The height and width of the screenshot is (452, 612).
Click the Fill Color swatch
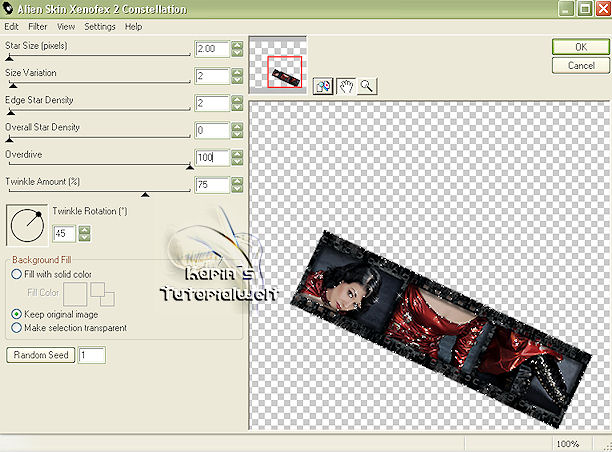click(x=75, y=294)
